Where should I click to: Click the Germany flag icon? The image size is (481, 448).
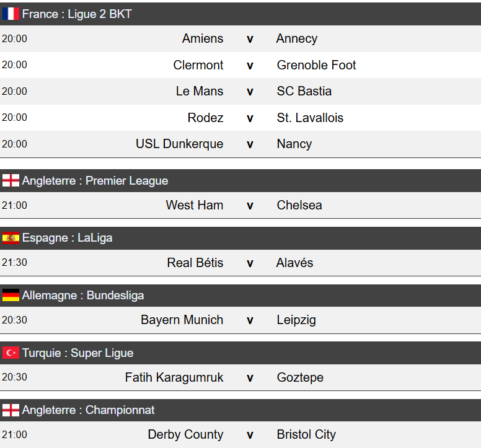click(x=11, y=296)
